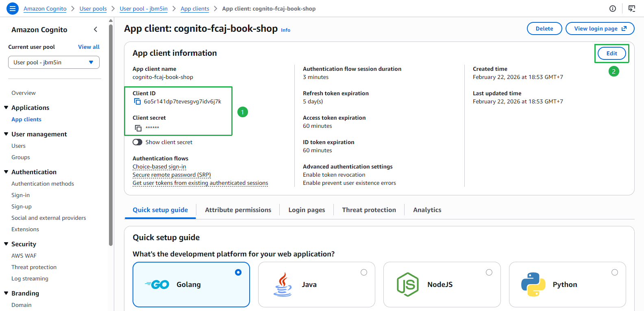
Task: Click the Java coffee cup logo
Action: pos(283,285)
